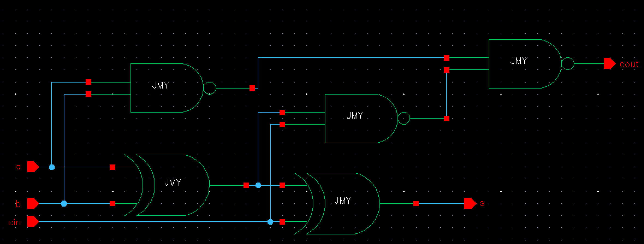Click the JMY label inside the a-b XOR gate
Viewport: 644px width, 244px height.
click(173, 183)
